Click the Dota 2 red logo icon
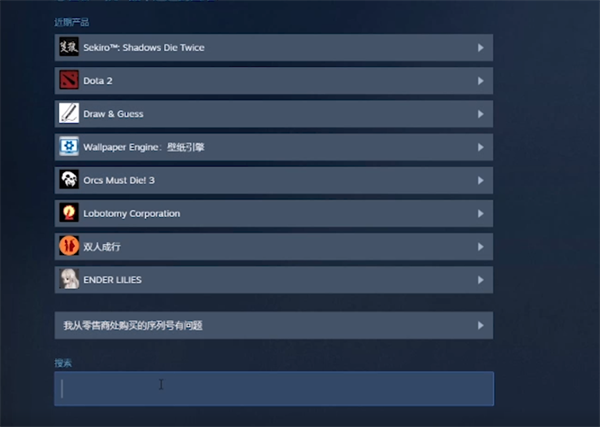The height and width of the screenshot is (427, 600). click(x=69, y=80)
